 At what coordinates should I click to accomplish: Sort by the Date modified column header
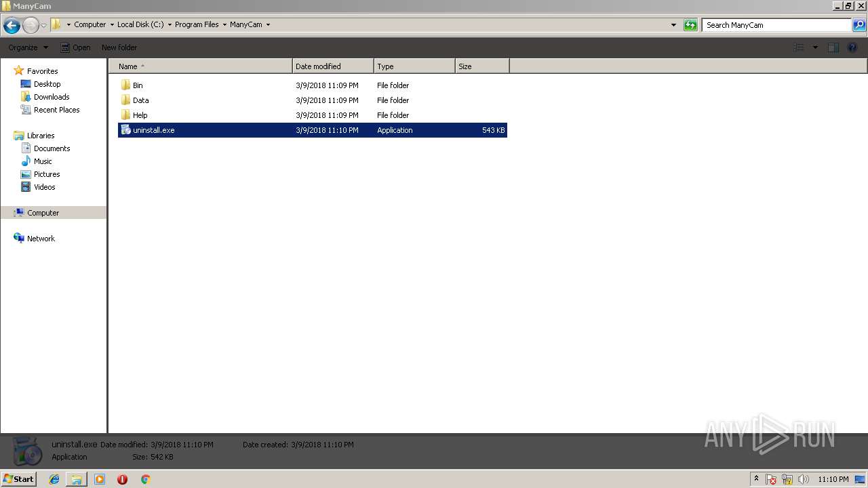[x=333, y=66]
